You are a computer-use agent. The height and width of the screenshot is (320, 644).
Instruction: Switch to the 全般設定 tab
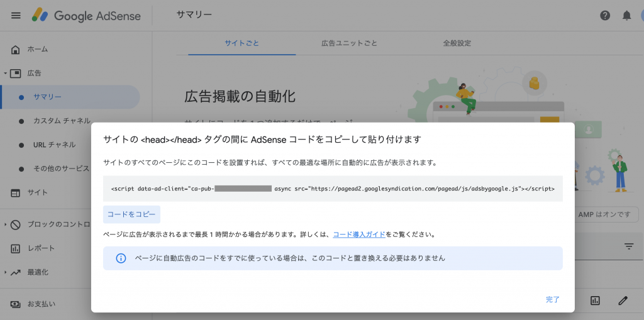[457, 43]
